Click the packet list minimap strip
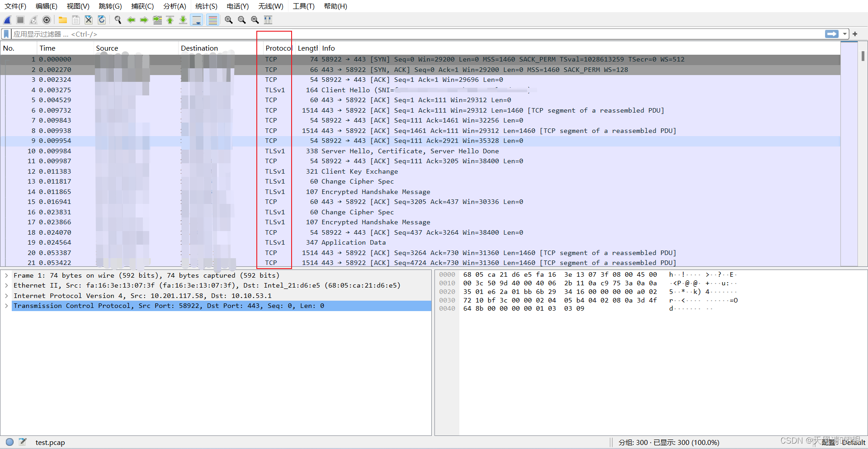868x449 pixels. click(x=849, y=154)
